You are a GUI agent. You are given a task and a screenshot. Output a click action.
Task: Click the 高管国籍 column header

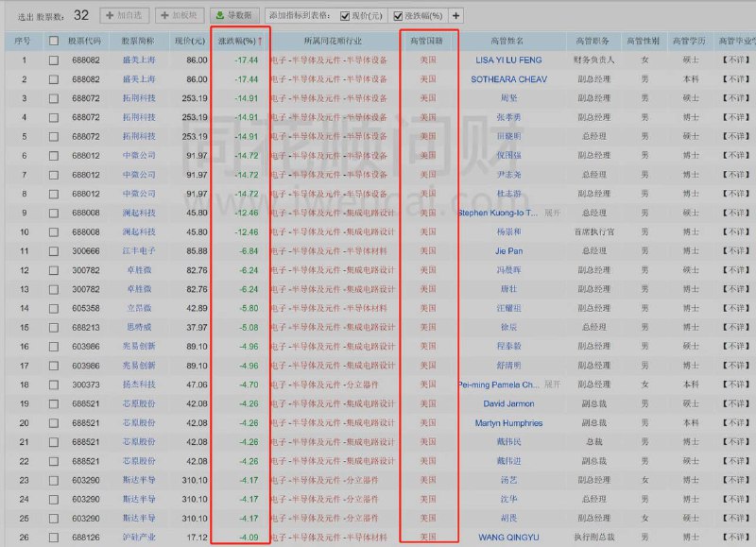click(428, 42)
